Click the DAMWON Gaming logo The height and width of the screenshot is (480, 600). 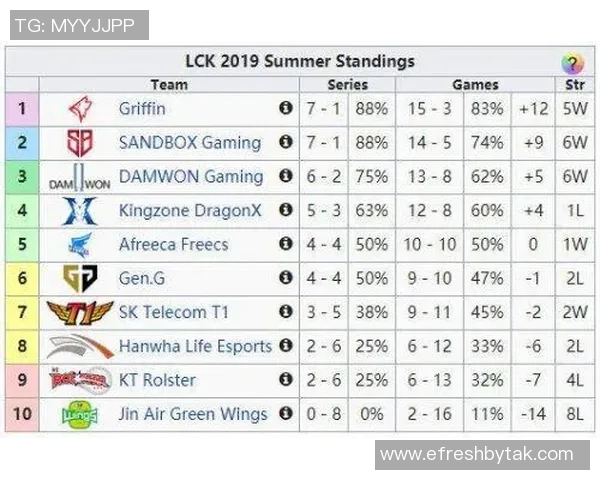click(79, 178)
